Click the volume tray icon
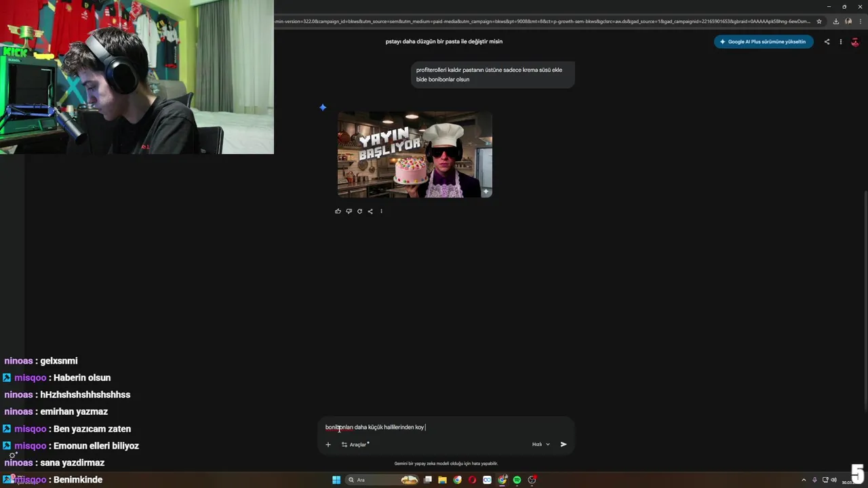This screenshot has height=488, width=868. click(833, 480)
